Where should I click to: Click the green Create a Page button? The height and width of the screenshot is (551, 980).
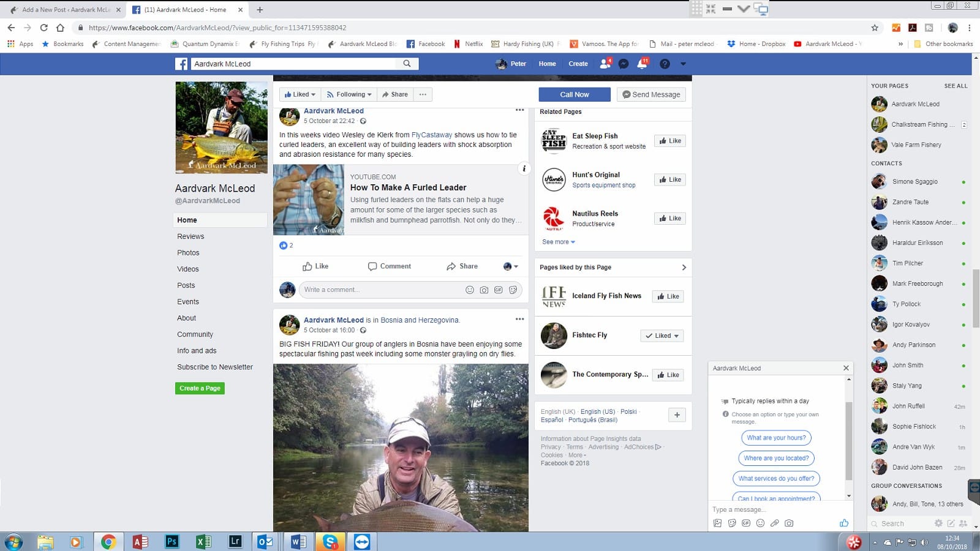click(x=200, y=388)
